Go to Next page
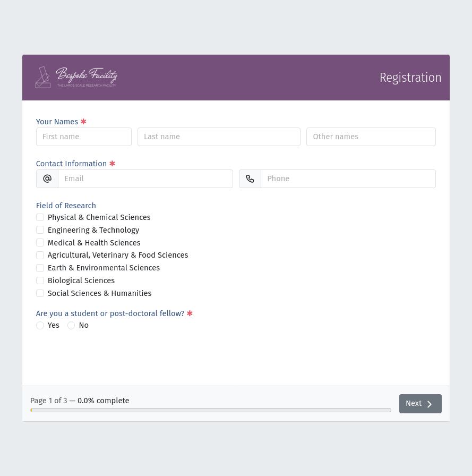472x476 pixels. point(420,404)
